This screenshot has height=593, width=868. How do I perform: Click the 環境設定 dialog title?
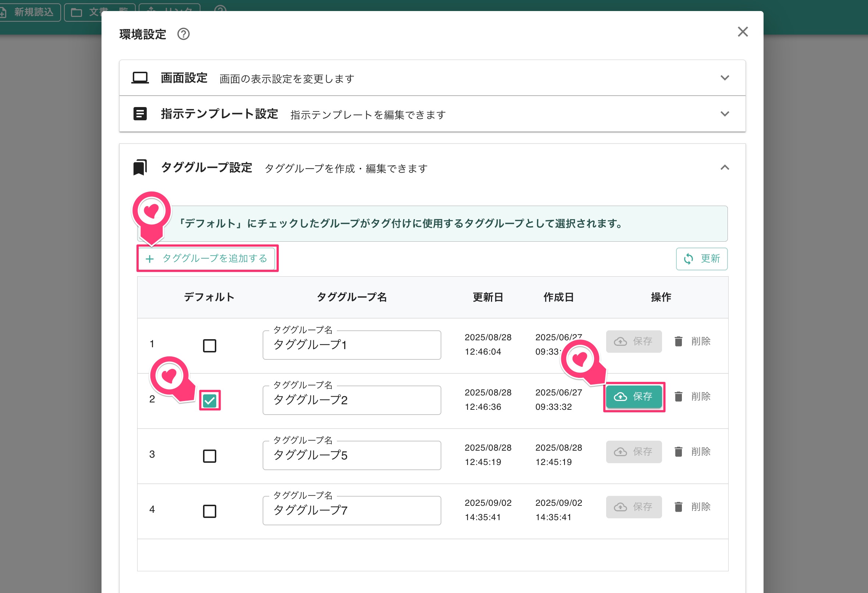point(142,34)
